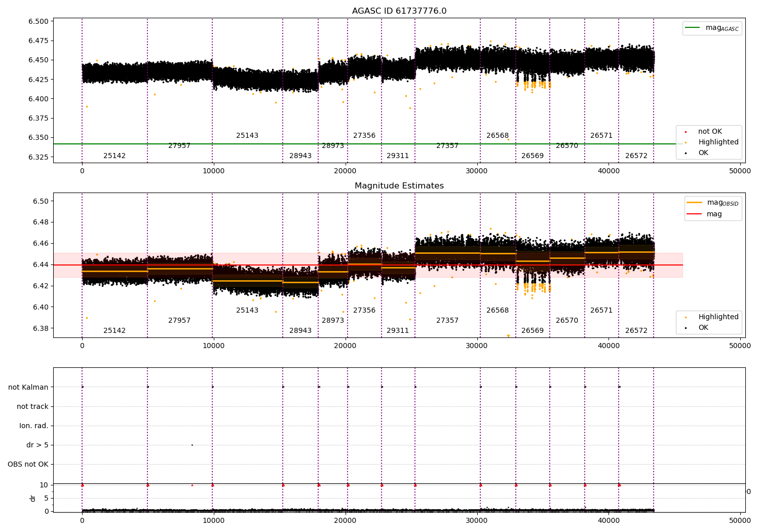The image size is (760, 532).
Task: Click the 'OBS not OK' axis label
Action: [x=28, y=464]
